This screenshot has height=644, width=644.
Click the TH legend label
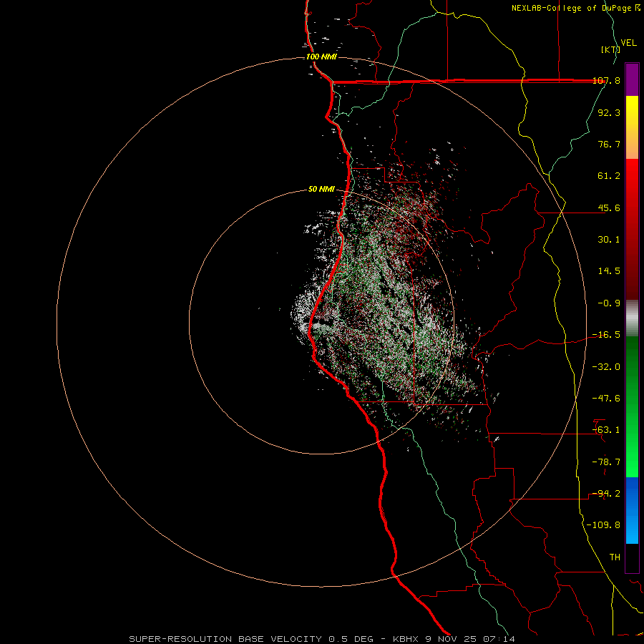(x=615, y=557)
